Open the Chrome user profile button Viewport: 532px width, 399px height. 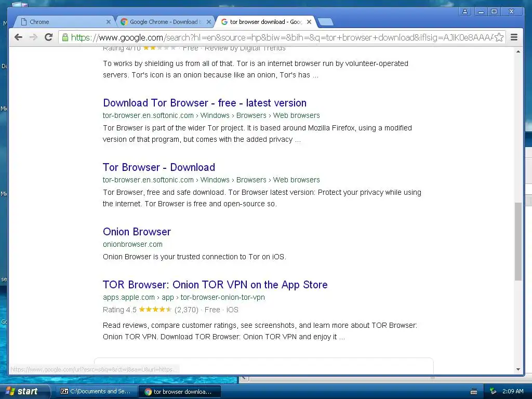(x=465, y=11)
